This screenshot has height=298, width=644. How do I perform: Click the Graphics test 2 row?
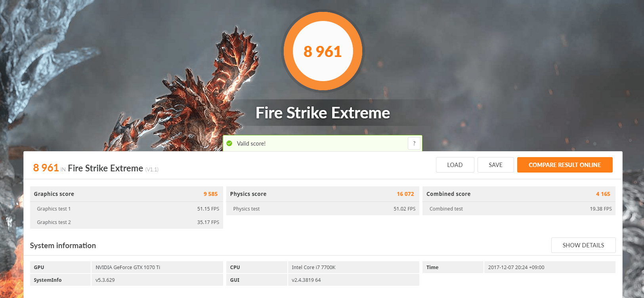point(126,222)
